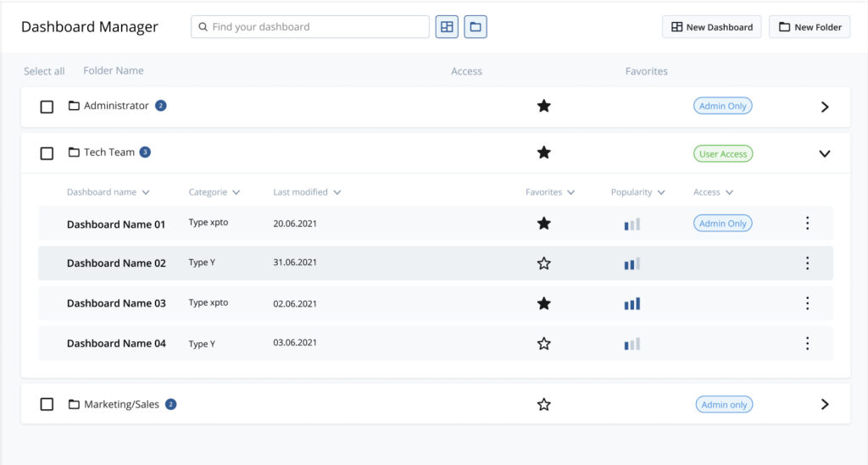Click the New Folder button

pyautogui.click(x=810, y=26)
